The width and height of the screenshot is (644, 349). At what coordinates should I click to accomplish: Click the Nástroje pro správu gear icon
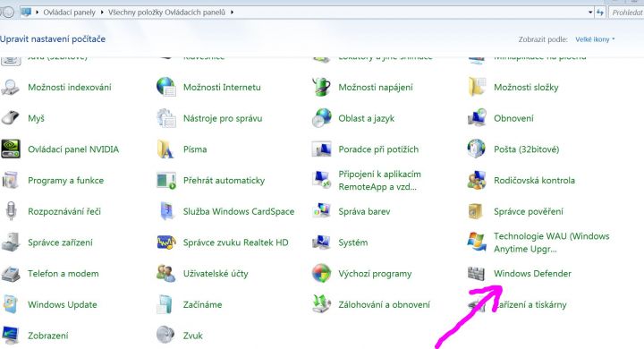pyautogui.click(x=166, y=118)
